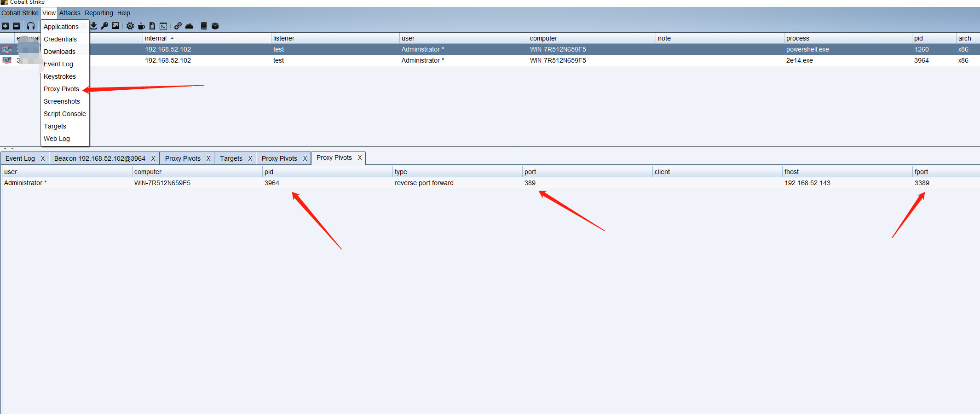Choose Script Console from the View menu

click(65, 114)
